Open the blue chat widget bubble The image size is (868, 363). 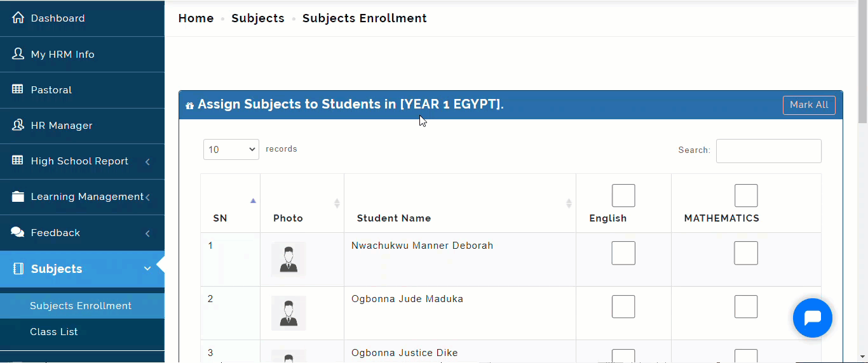point(813,318)
